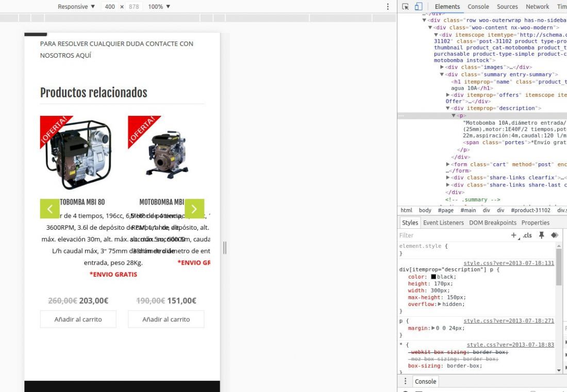This screenshot has height=392, width=567.
Task: Click Añadir al carrito under 151,00€
Action: pos(166,319)
